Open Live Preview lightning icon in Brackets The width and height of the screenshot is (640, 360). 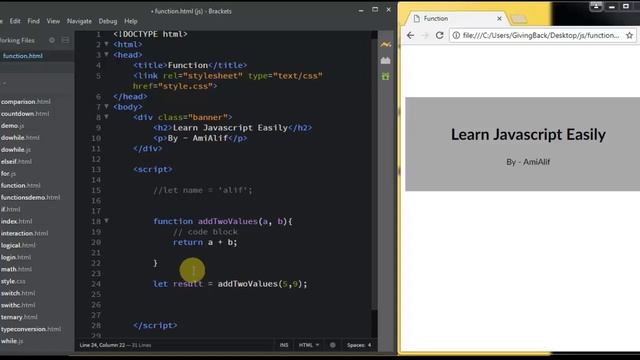[385, 44]
